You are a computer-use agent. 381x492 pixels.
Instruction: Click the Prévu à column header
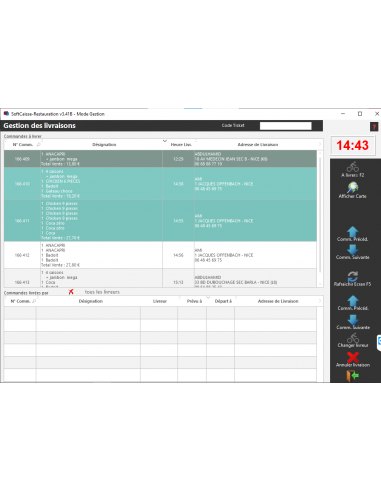pos(194,301)
